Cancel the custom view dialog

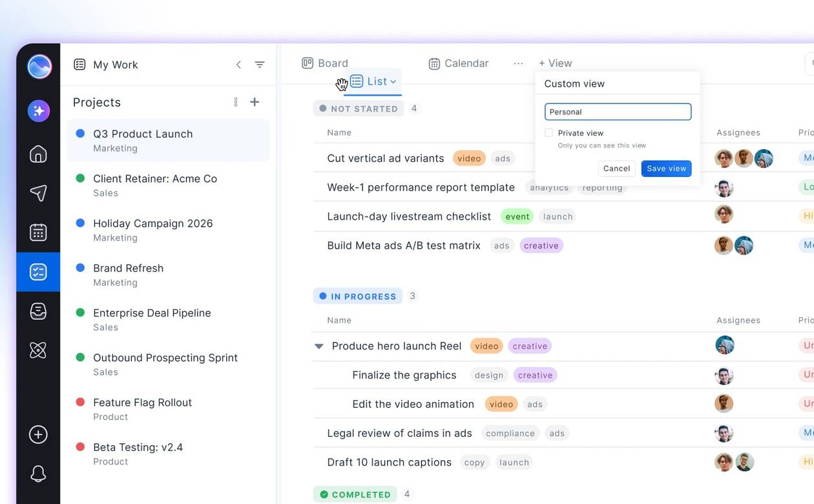[616, 169]
